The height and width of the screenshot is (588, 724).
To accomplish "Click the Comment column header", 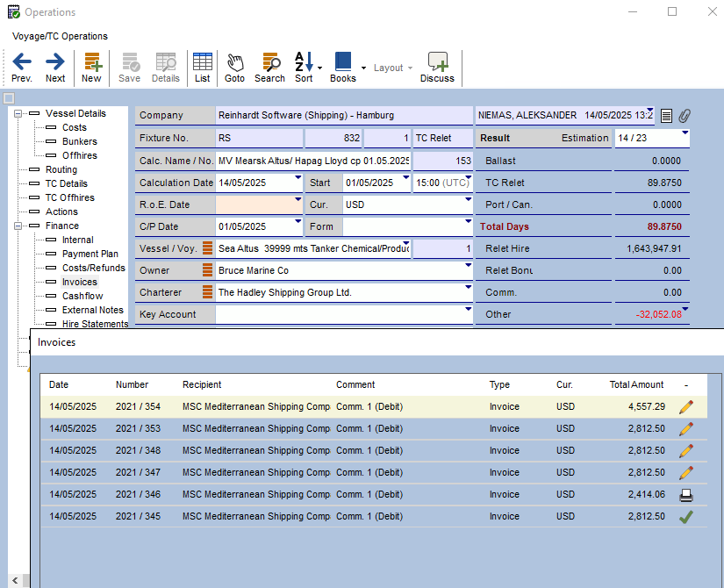I will coord(355,384).
